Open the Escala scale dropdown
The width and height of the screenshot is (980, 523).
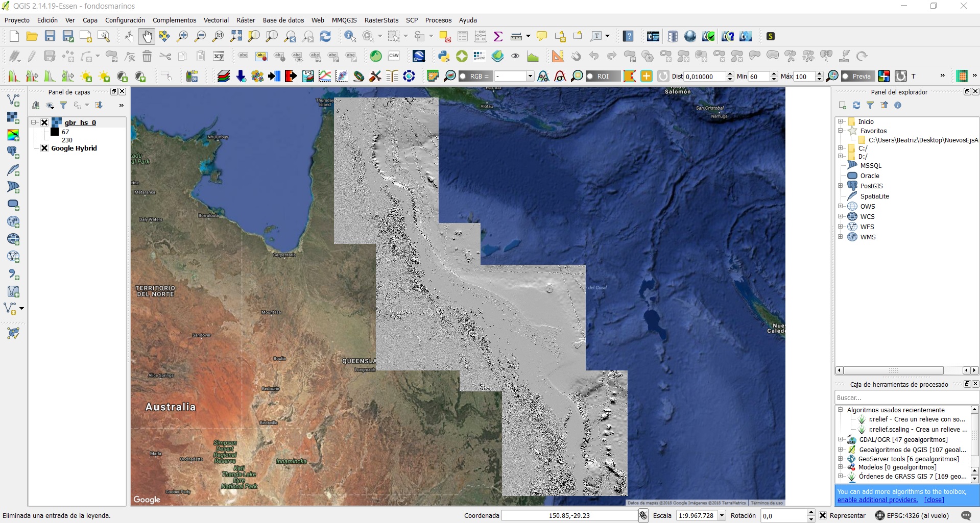click(722, 515)
